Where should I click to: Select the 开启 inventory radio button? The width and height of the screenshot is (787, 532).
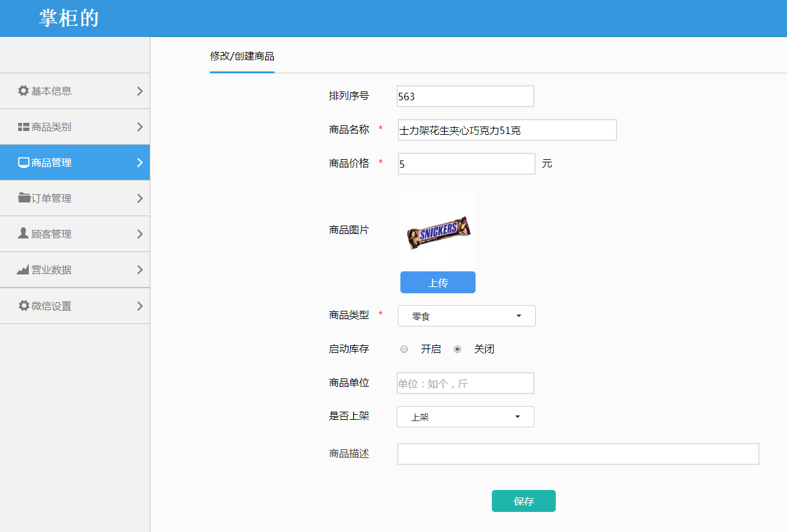click(404, 349)
